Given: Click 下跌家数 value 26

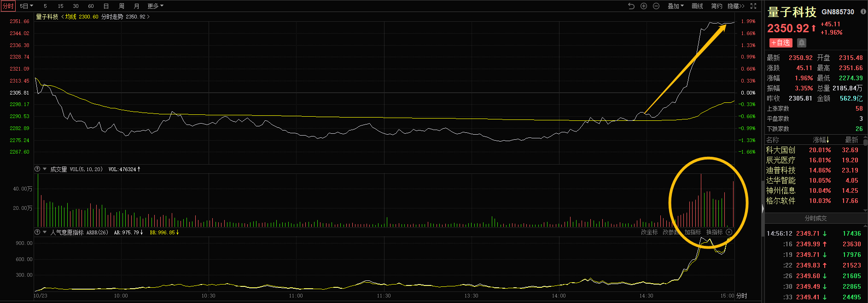Looking at the screenshot, I should (x=859, y=129).
